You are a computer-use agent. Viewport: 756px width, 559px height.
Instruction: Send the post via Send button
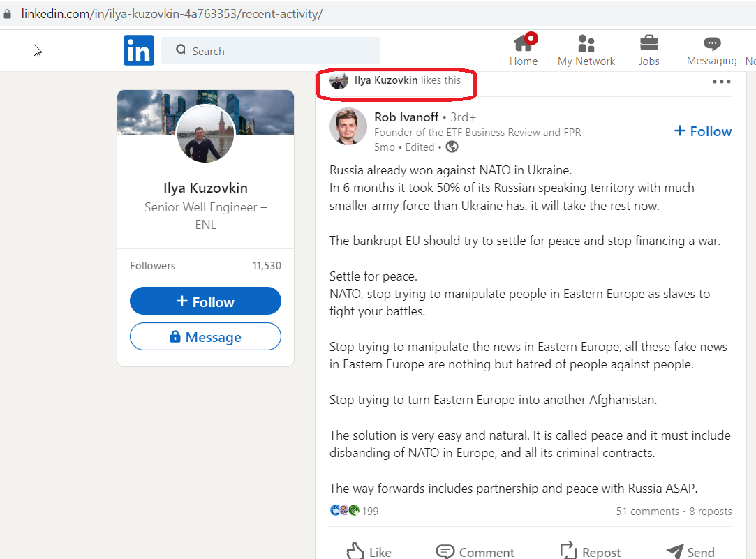click(690, 551)
